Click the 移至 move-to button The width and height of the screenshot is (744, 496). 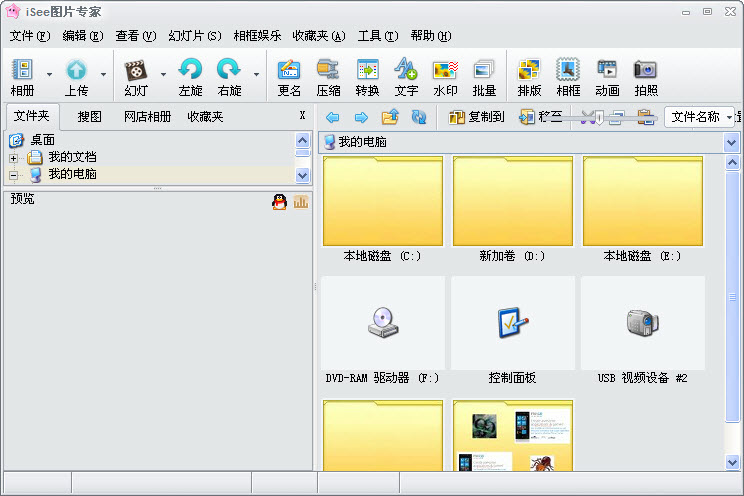[540, 117]
